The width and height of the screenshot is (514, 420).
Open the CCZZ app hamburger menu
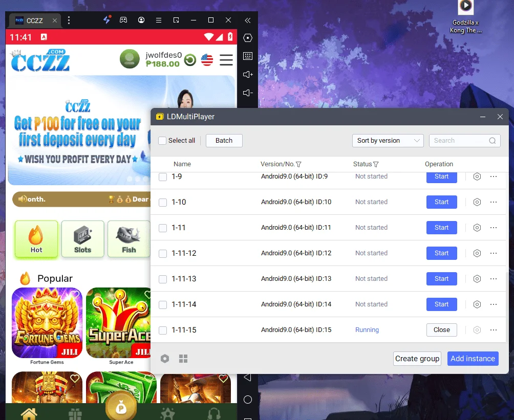tap(226, 60)
